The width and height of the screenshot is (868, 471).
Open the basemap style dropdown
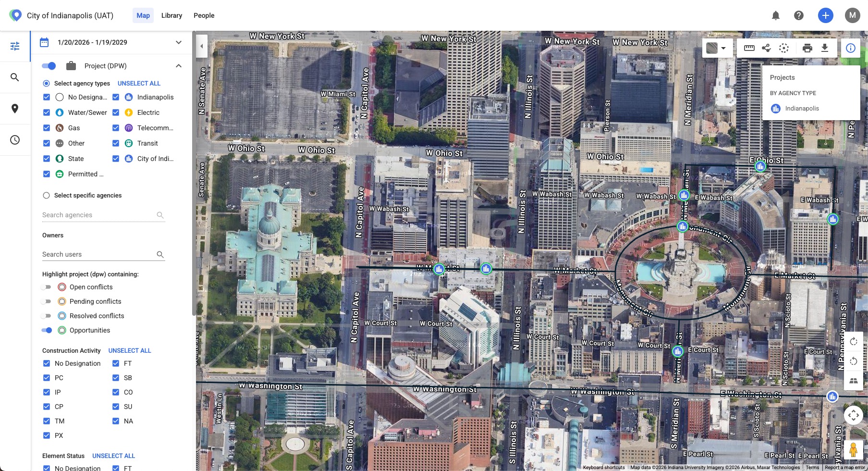coord(717,48)
